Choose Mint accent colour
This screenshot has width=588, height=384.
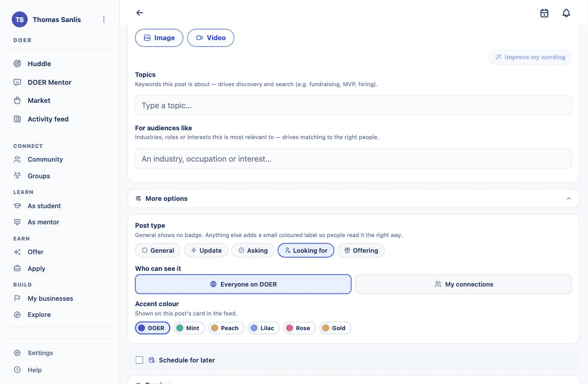coord(189,328)
